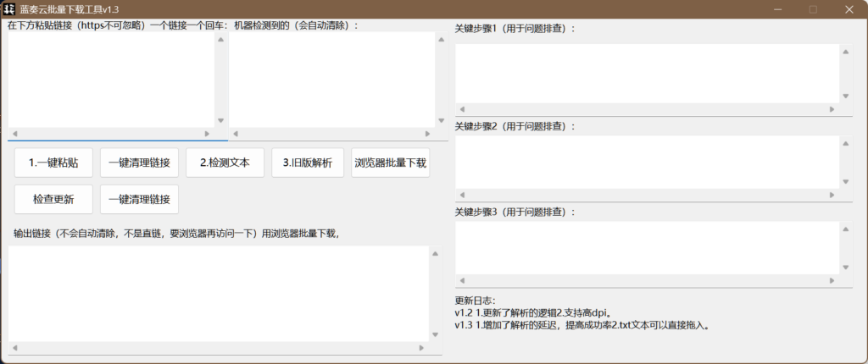Click up arrow of 关键步骤1 box scrollbar
This screenshot has width=868, height=364.
coord(845,52)
